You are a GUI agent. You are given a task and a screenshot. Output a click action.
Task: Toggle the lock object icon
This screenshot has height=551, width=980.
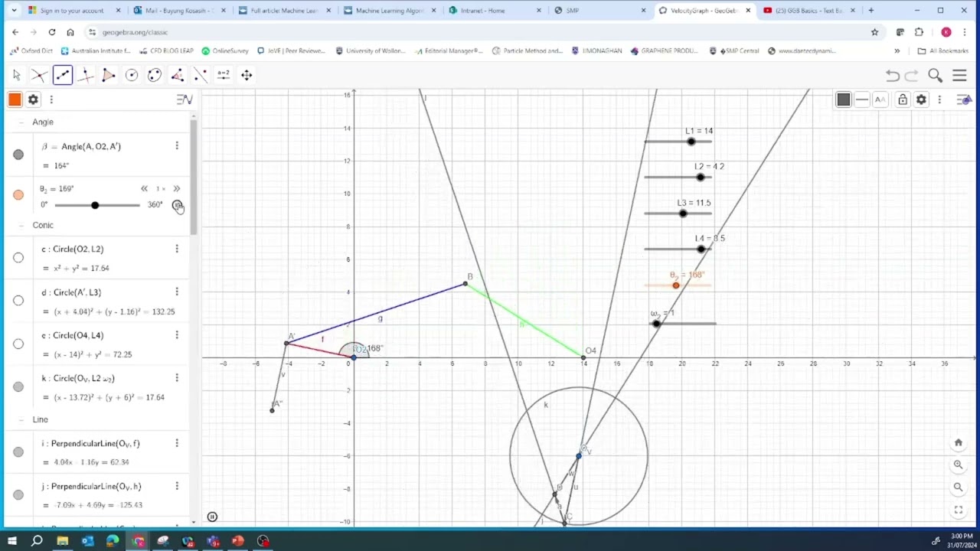click(903, 99)
